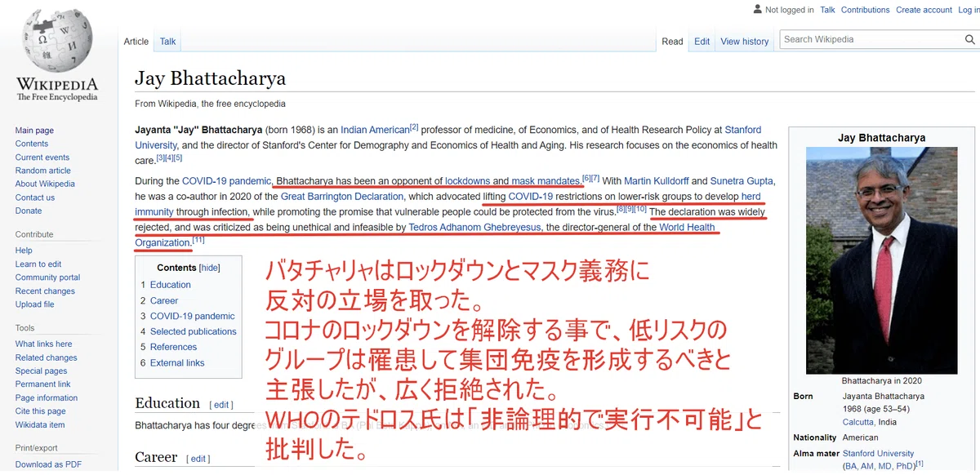Screen dimensions: 980x475
Task: Open the Career section edit link
Action: pos(198,459)
